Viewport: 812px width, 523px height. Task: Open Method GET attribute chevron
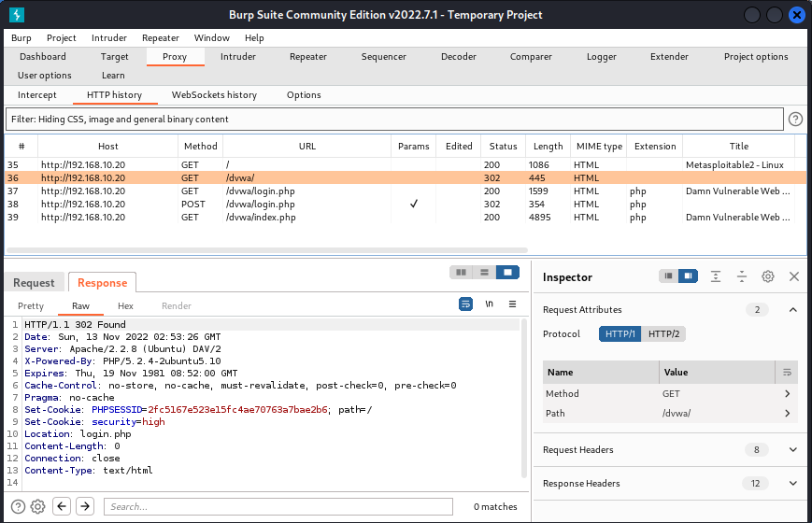pos(787,393)
